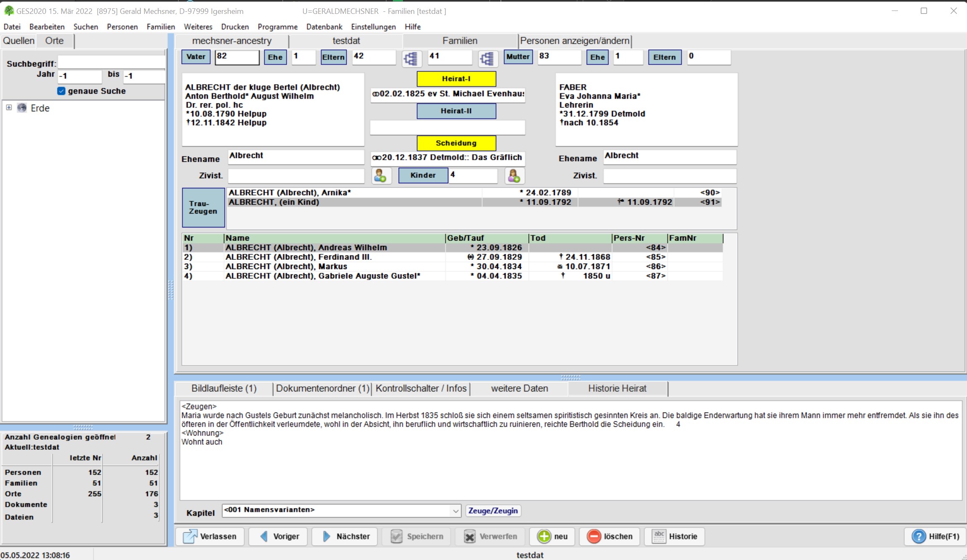Open the Hilfe menu
967x560 pixels.
[413, 26]
